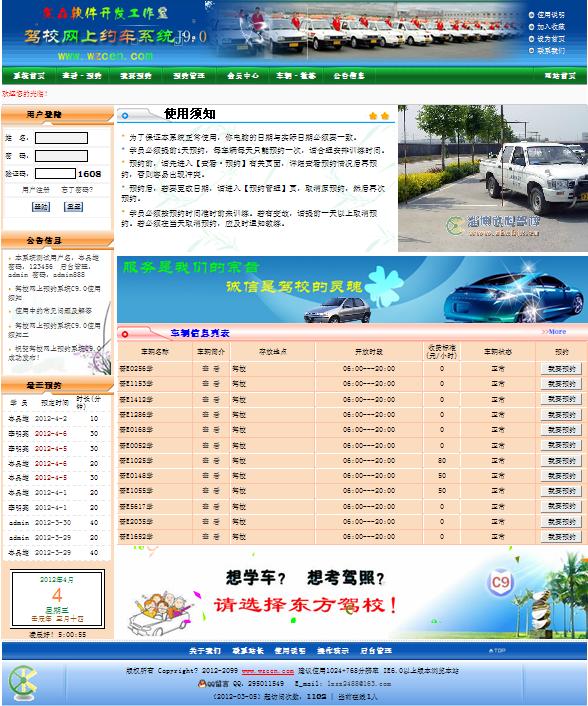Image resolution: width=588 pixels, height=706 pixels.
Task: Click the reserve button for vehicle 2035
Action: [561, 521]
